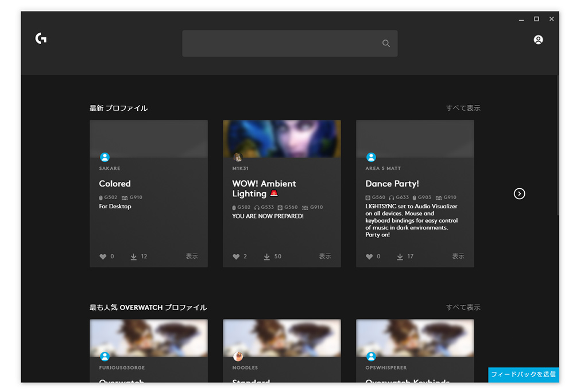Click FURIOUSG3ORGE card Overwatch banner image
The image size is (588, 392).
coord(149,338)
